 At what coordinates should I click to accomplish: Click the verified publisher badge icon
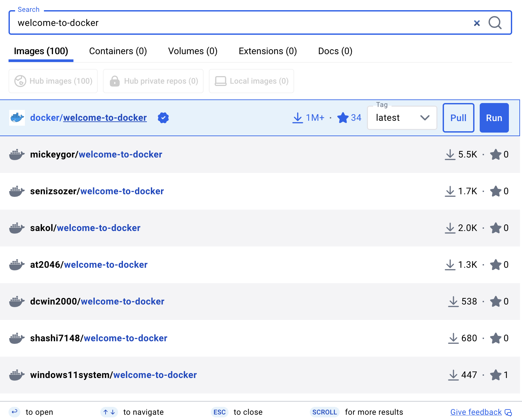[163, 118]
